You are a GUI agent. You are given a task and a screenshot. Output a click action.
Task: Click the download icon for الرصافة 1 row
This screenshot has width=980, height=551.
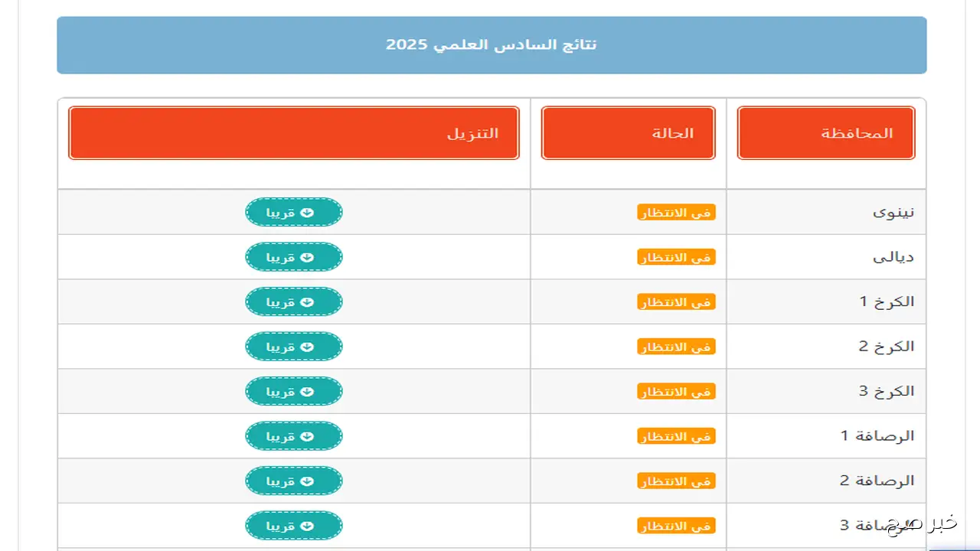[308, 435]
